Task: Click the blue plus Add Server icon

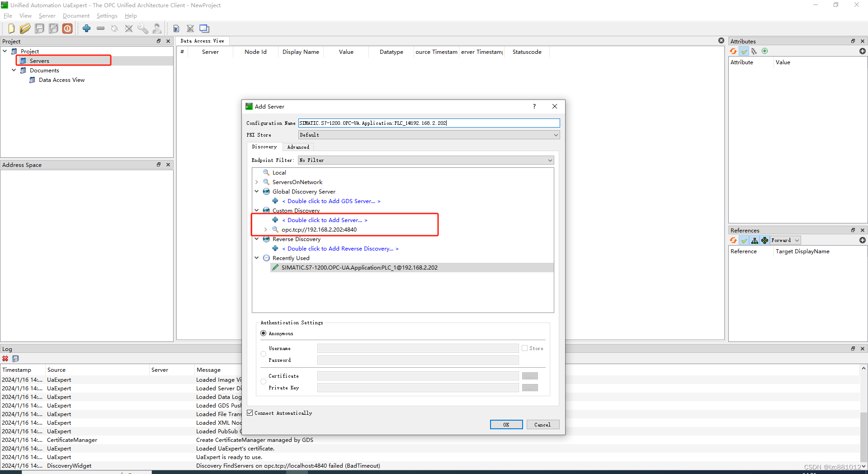Action: click(x=87, y=28)
